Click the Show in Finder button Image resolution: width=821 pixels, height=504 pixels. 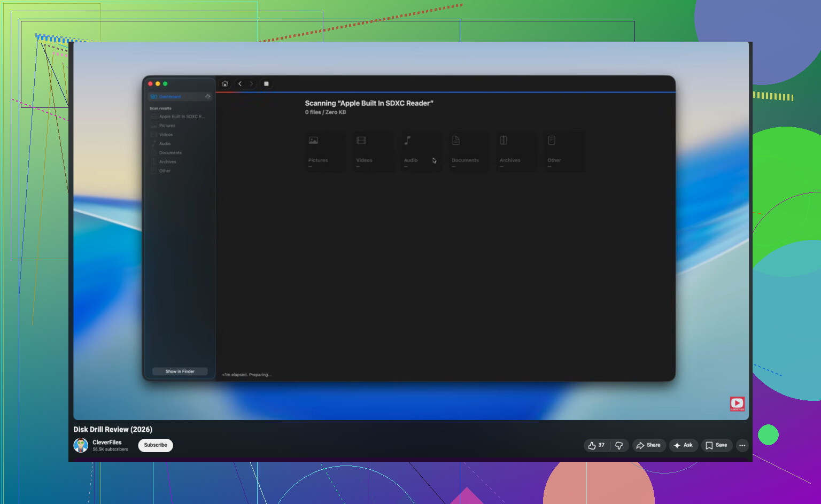[x=180, y=371]
